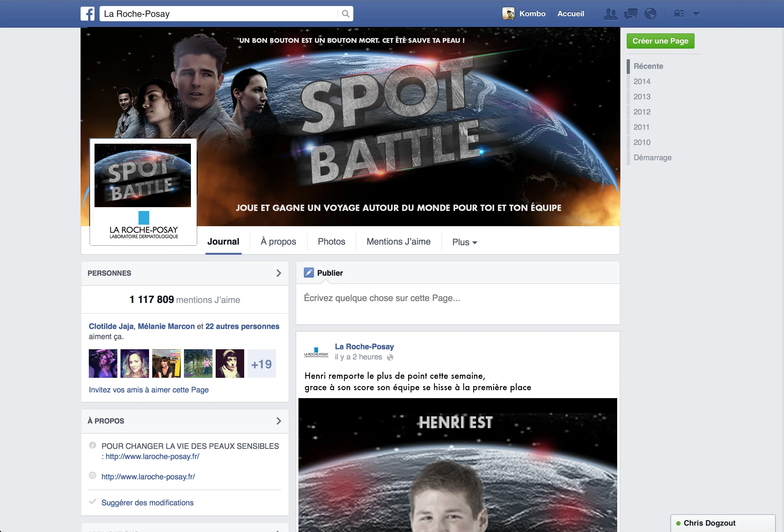Switch to the Photos tab
Viewport: 784px width, 532px height.
331,241
